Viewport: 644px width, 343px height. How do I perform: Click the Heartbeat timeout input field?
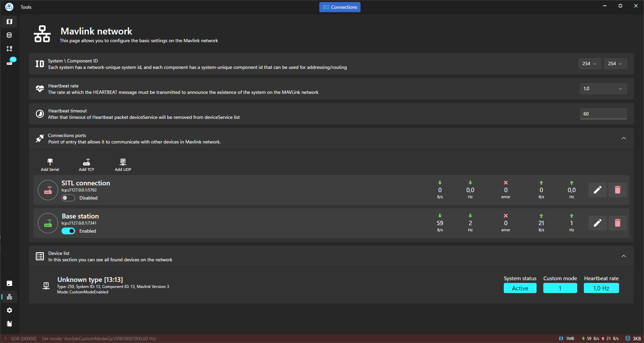[x=603, y=114]
